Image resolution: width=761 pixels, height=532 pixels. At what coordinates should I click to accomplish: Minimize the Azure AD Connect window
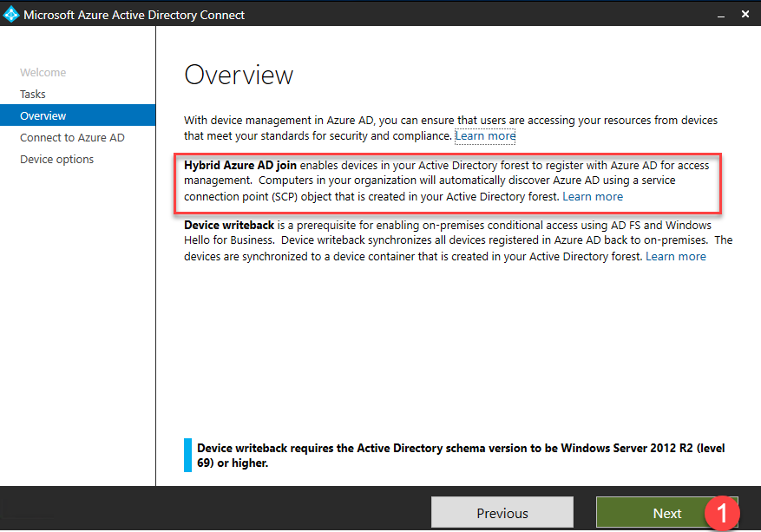(x=720, y=15)
